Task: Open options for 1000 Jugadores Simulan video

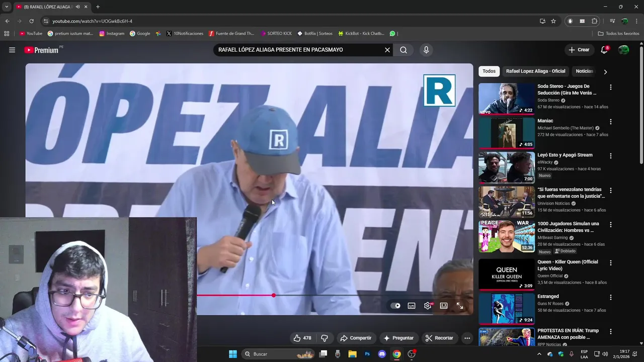Action: tap(611, 225)
